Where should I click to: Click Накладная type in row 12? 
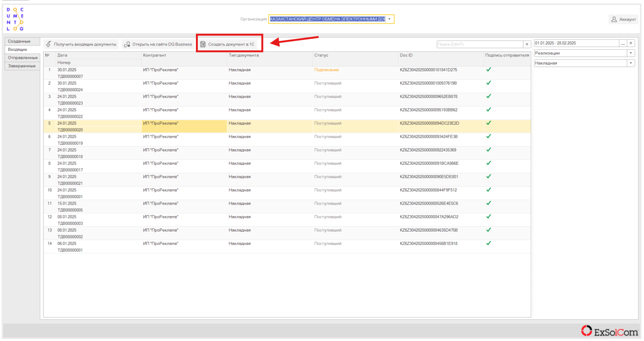point(240,217)
